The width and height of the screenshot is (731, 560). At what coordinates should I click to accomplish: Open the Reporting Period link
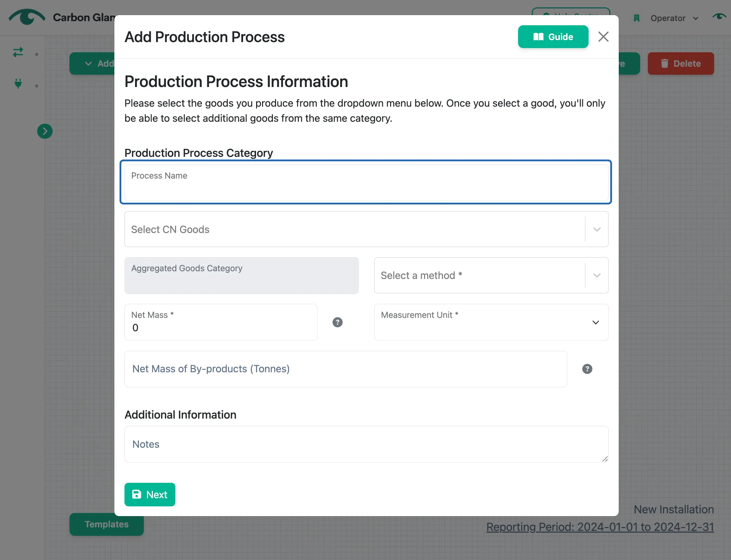coord(600,527)
